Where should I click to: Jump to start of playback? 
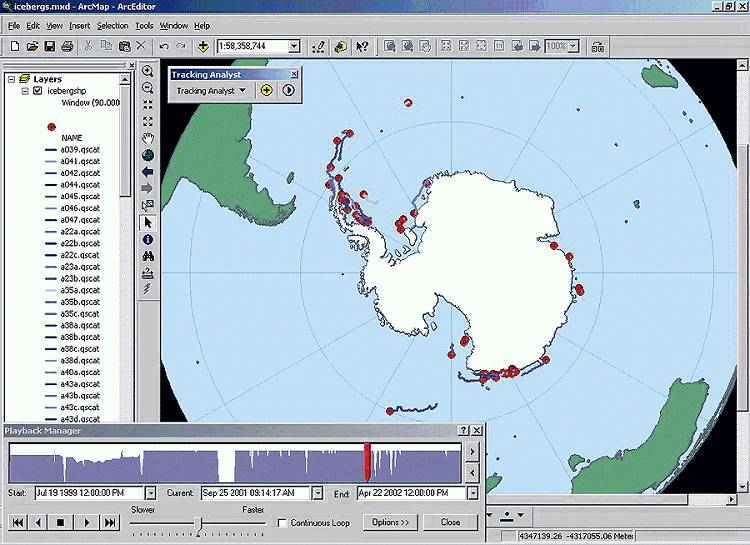(17, 523)
